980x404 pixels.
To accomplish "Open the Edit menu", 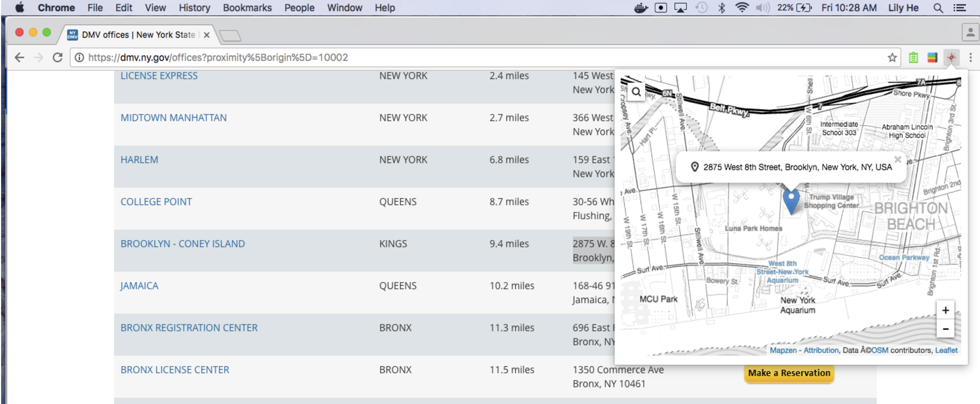I will pyautogui.click(x=124, y=8).
